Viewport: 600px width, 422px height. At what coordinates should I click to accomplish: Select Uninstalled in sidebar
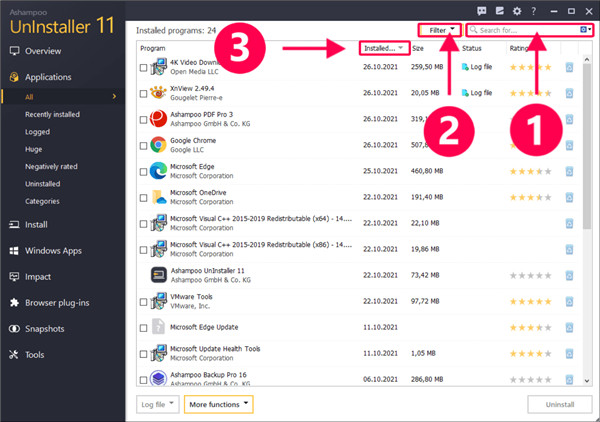(42, 184)
